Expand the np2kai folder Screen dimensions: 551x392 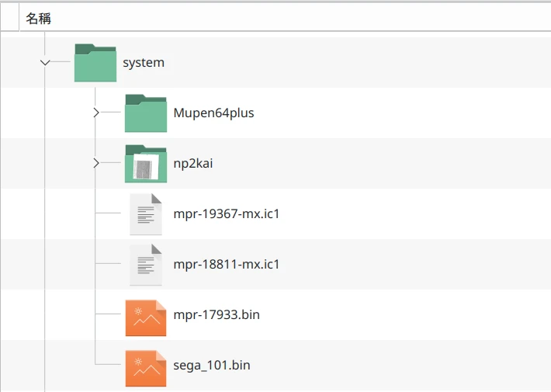tap(96, 164)
